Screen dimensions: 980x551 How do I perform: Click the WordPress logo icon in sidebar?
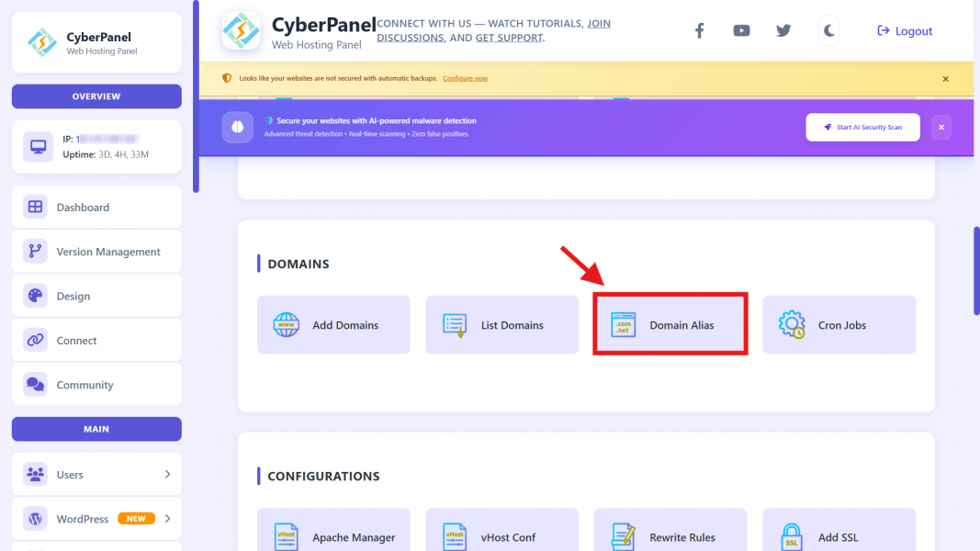click(35, 519)
